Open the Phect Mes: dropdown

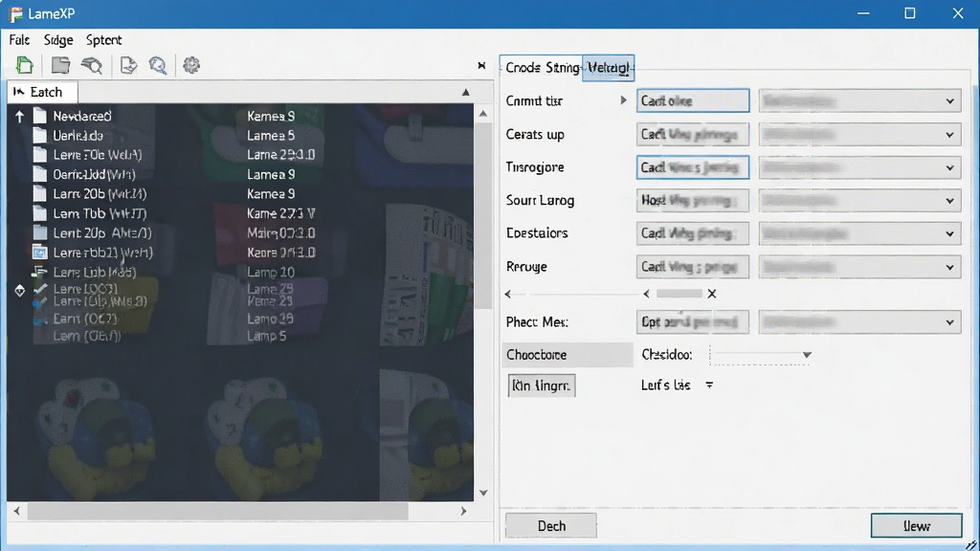tap(860, 322)
